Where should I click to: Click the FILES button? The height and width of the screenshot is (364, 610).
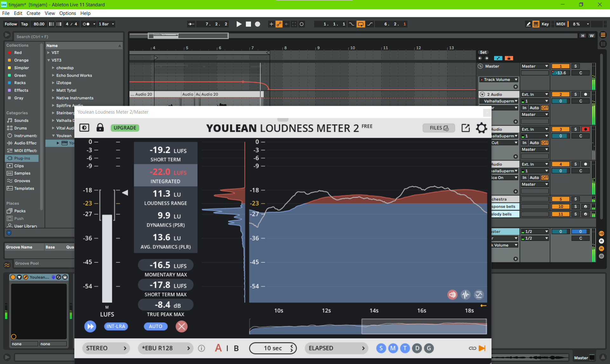tap(439, 128)
